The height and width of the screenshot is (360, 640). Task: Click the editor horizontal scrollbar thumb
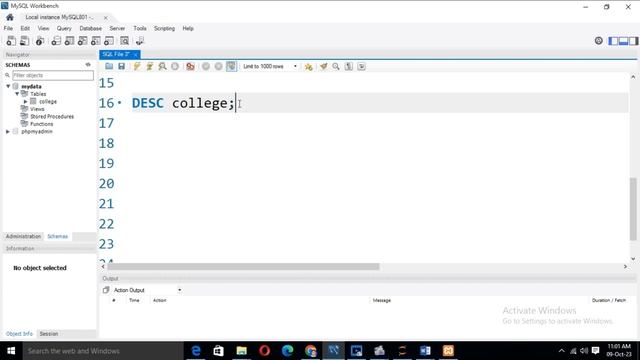coord(243,267)
